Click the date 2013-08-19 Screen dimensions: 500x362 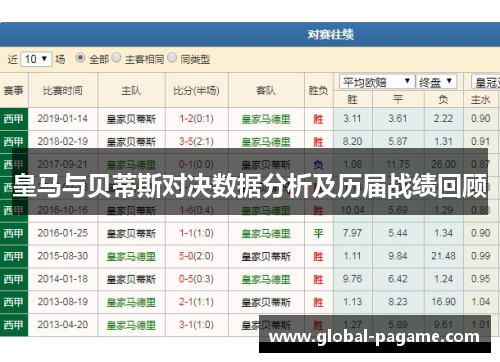click(x=63, y=302)
